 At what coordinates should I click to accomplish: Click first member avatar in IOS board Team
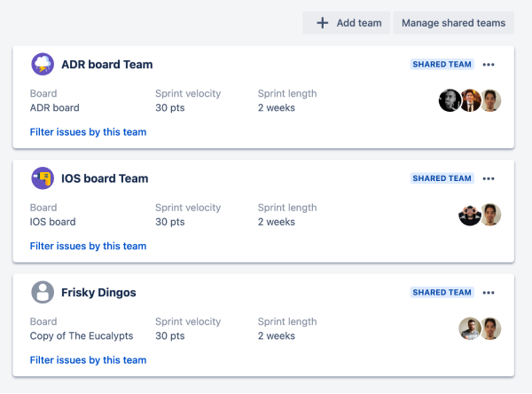point(470,215)
